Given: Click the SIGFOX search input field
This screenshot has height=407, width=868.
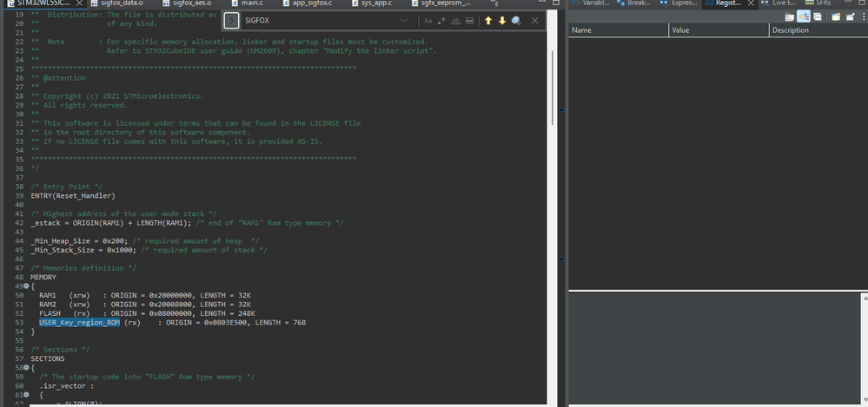Looking at the screenshot, I should [x=321, y=21].
